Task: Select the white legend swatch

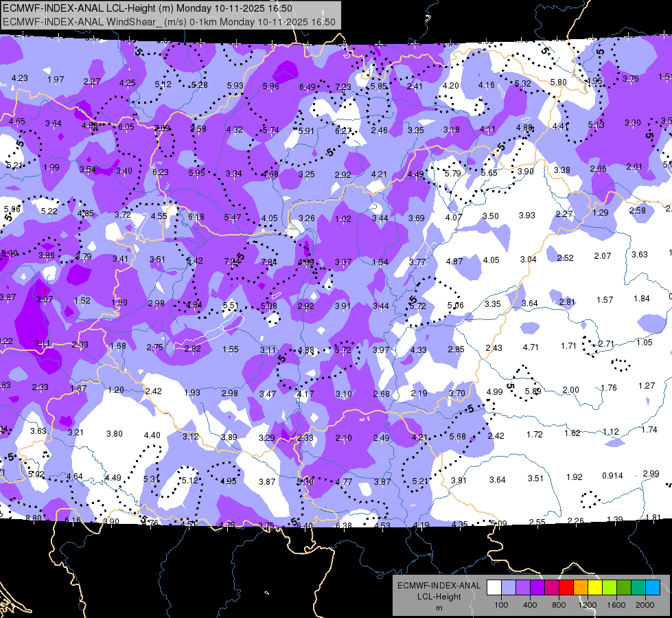Action: pyautogui.click(x=494, y=588)
